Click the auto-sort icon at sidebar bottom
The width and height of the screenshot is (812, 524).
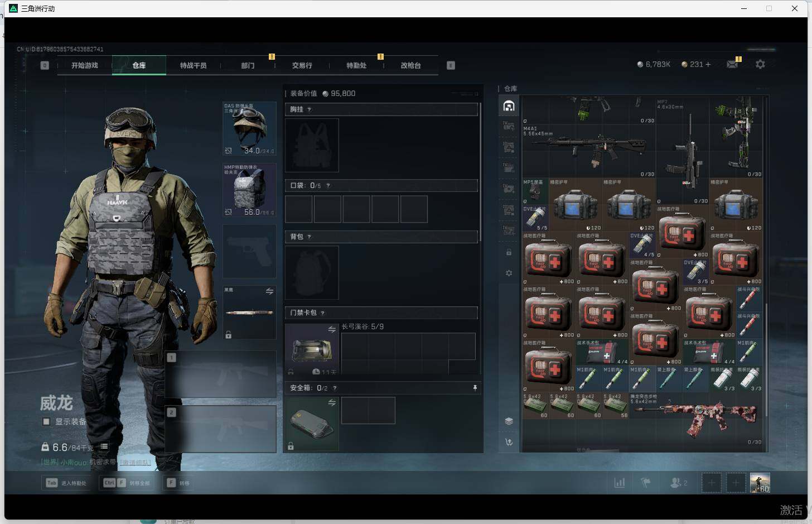(x=509, y=442)
